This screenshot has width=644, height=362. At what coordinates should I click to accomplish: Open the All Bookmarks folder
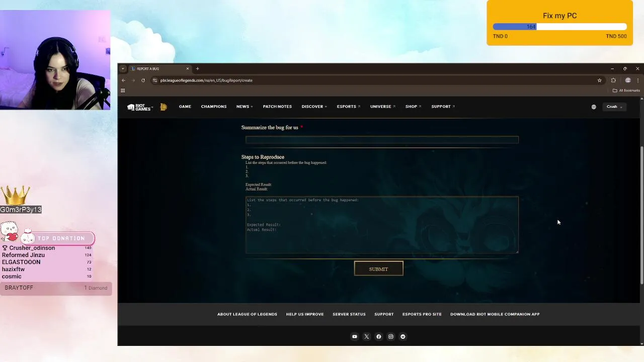pyautogui.click(x=626, y=90)
